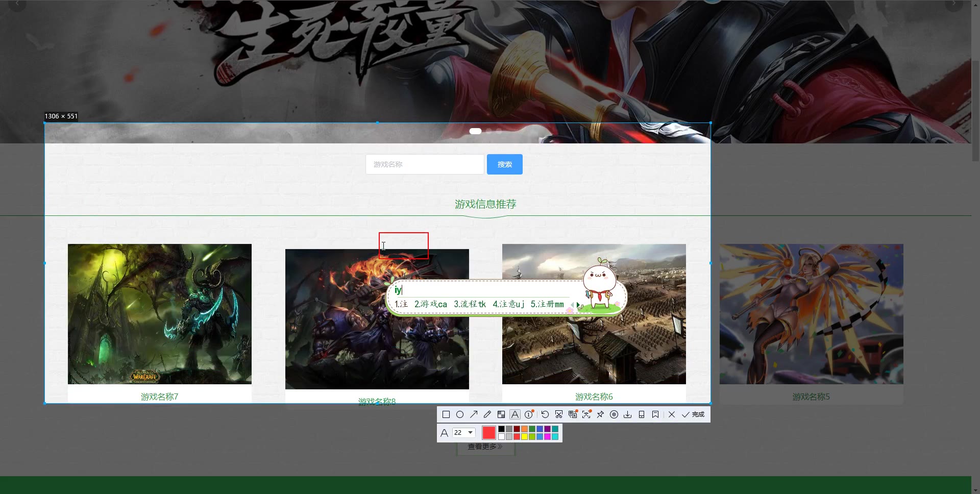This screenshot has width=980, height=494.
Task: Run OCR text recognition on capture
Action: click(586, 414)
